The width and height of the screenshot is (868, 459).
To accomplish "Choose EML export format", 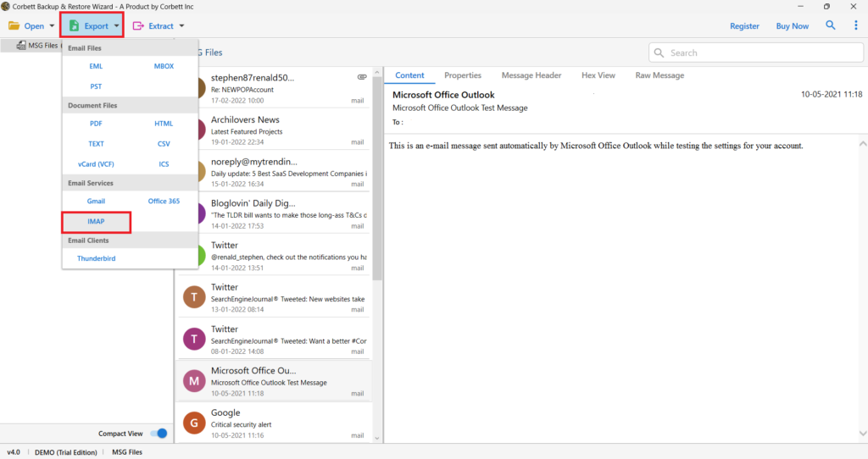I will [x=96, y=66].
